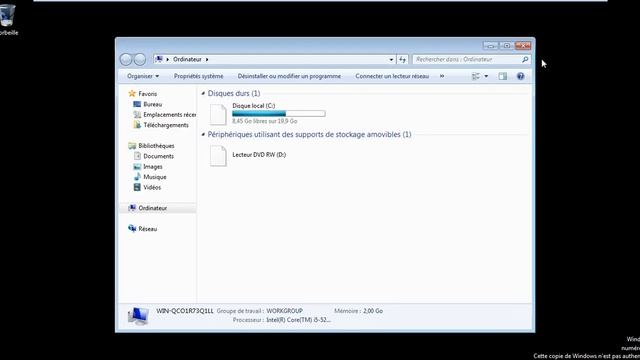Select the Ordinateur icon in sidebar
Image resolution: width=640 pixels, height=360 pixels.
click(x=132, y=208)
